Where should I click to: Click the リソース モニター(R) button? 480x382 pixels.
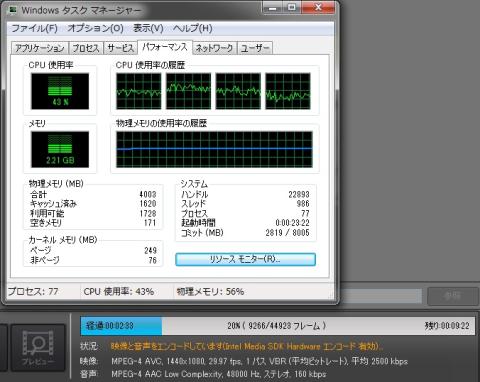[245, 259]
